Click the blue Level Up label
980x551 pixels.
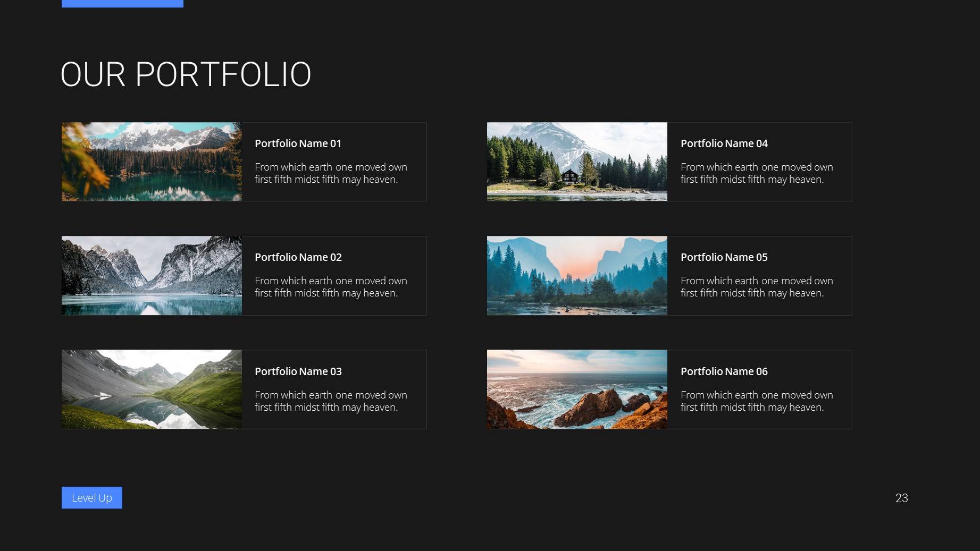[92, 498]
